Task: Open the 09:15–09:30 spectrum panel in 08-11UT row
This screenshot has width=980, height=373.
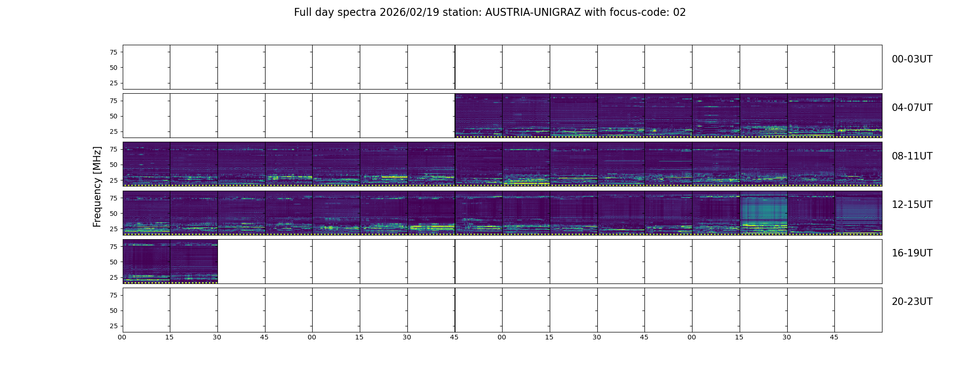Action: [384, 164]
